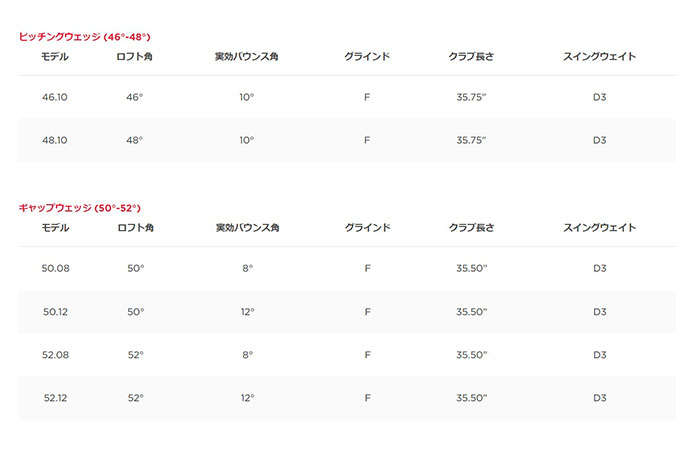Click the D3 swing weight in 48.10 row
This screenshot has width=700, height=450.
pyautogui.click(x=600, y=140)
